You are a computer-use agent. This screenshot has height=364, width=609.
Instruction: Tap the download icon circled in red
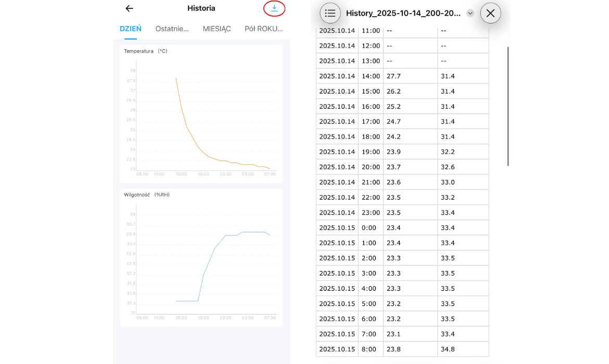click(274, 8)
